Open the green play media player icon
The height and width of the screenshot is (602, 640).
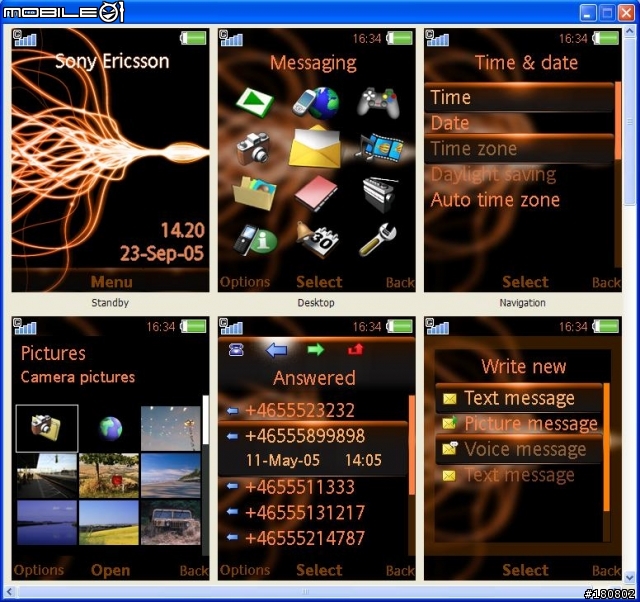[255, 102]
